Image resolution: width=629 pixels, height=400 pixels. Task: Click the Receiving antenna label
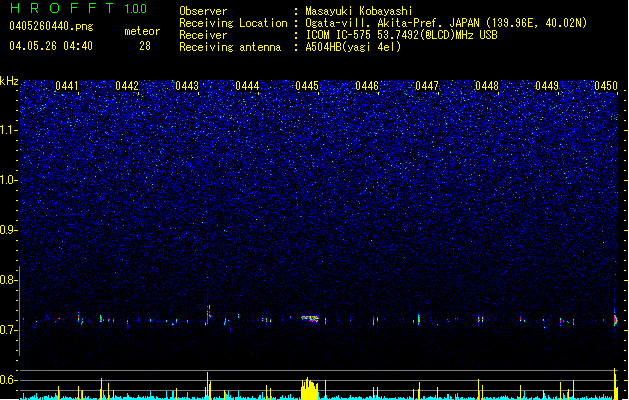pyautogui.click(x=230, y=47)
